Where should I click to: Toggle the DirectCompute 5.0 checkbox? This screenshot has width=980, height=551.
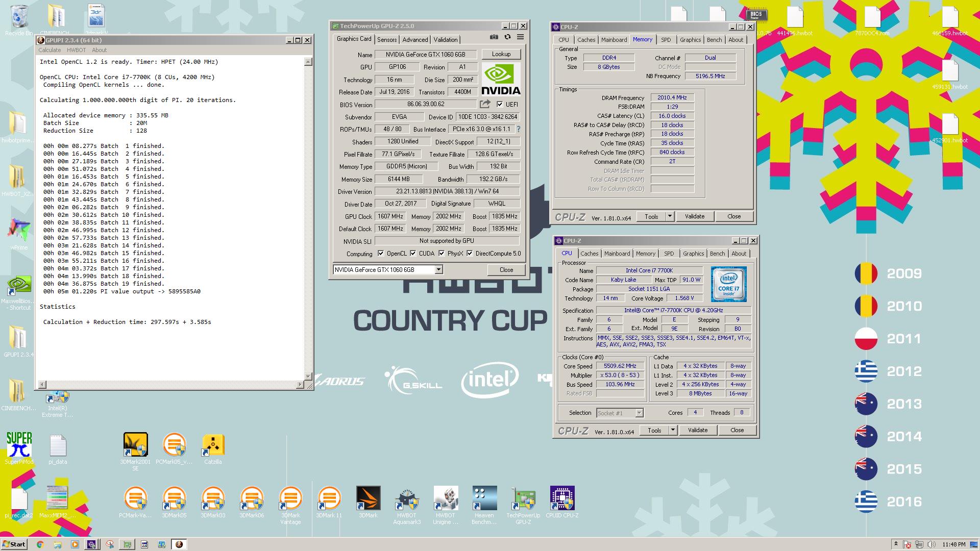(470, 253)
